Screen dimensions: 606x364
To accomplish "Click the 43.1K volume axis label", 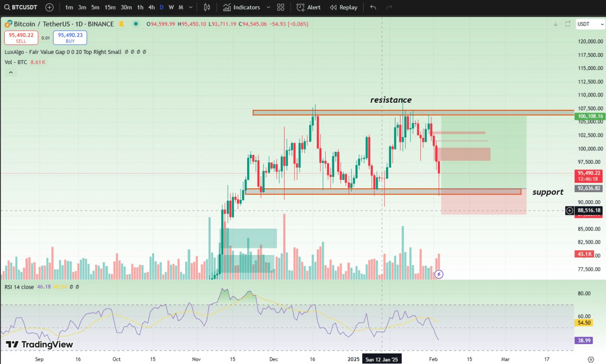I will 585,254.
